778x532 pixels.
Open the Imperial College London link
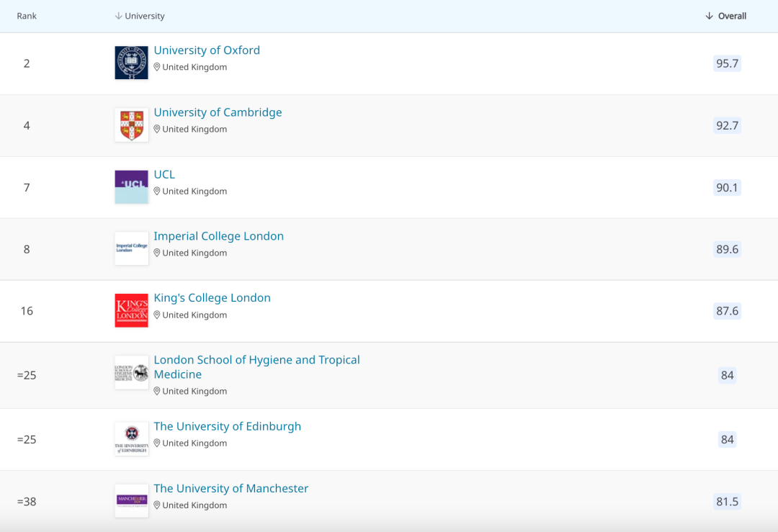(218, 236)
